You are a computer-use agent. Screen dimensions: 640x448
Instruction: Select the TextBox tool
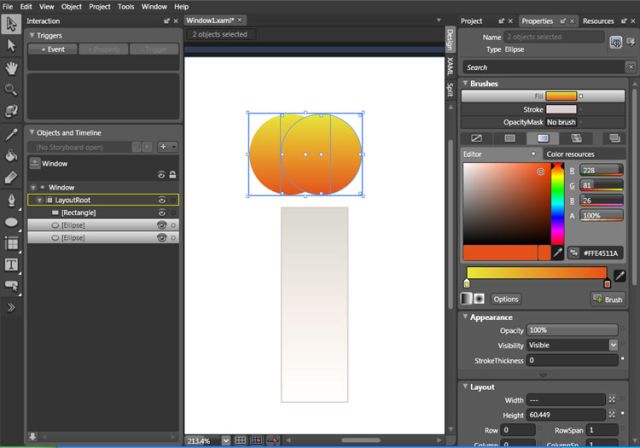(x=12, y=265)
